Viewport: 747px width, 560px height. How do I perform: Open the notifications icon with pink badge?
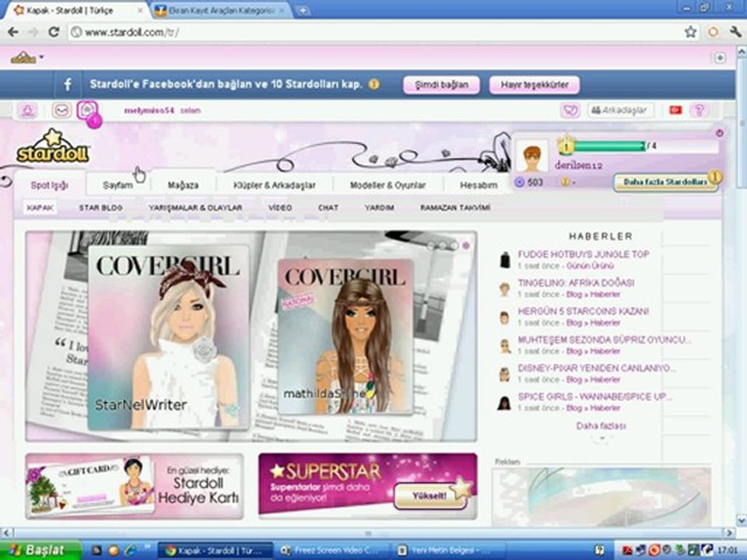point(88,111)
